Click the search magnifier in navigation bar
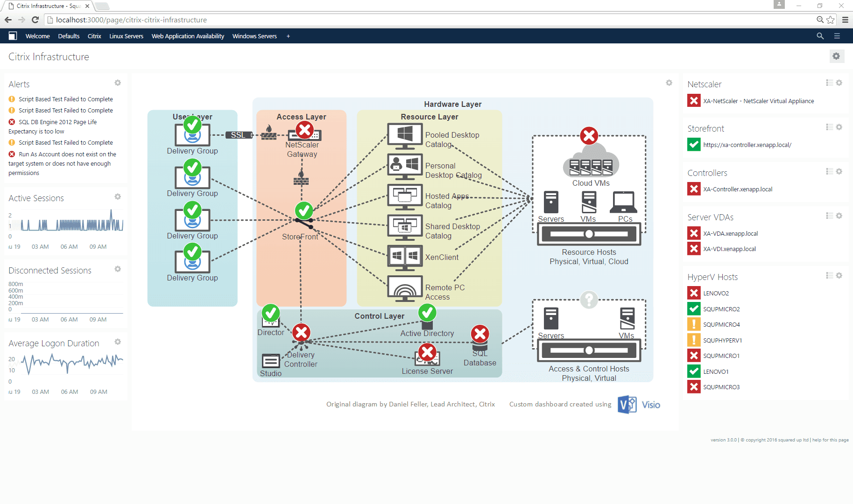853x504 pixels. point(820,36)
